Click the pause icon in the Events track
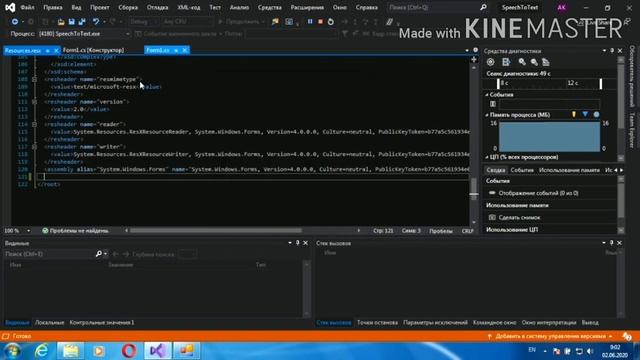Viewport: 640px width, 360px height. click(493, 104)
